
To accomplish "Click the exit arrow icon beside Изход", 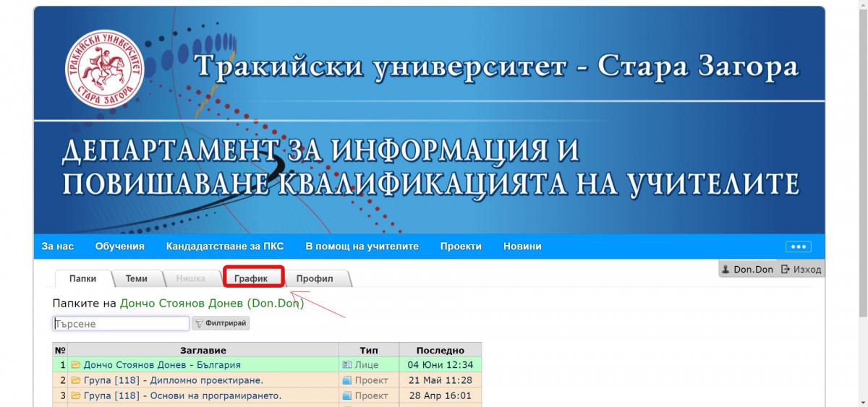I will tap(785, 269).
